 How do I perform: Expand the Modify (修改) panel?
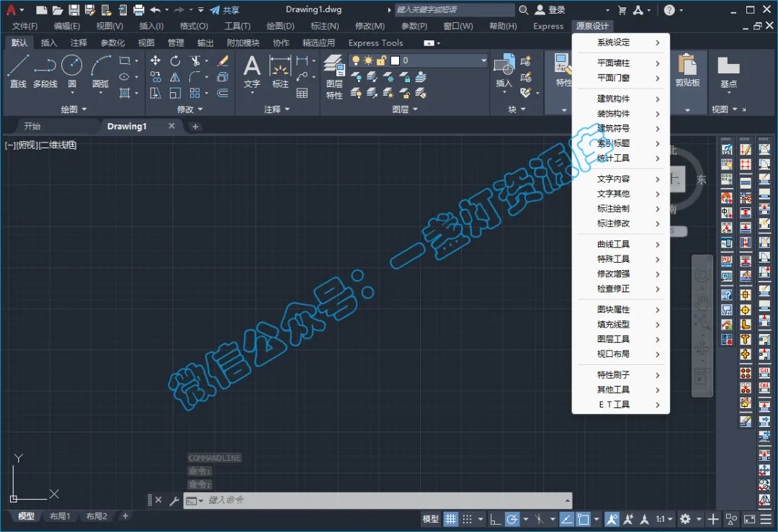click(x=190, y=109)
